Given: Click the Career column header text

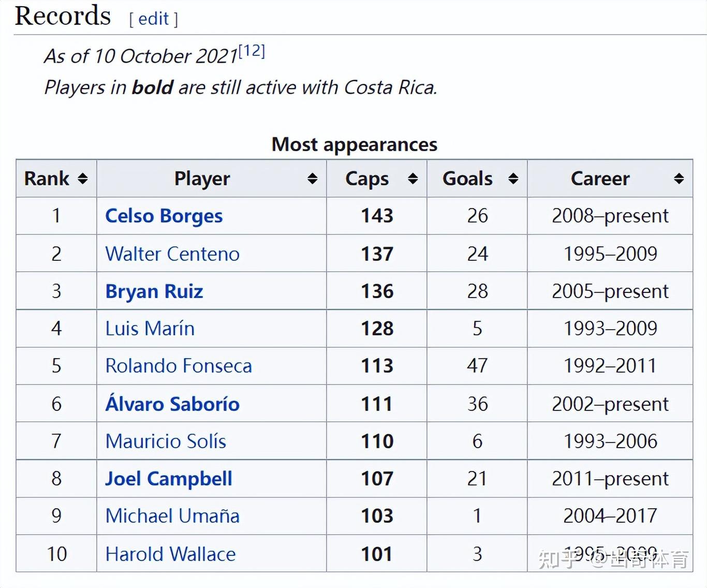Looking at the screenshot, I should coord(600,179).
